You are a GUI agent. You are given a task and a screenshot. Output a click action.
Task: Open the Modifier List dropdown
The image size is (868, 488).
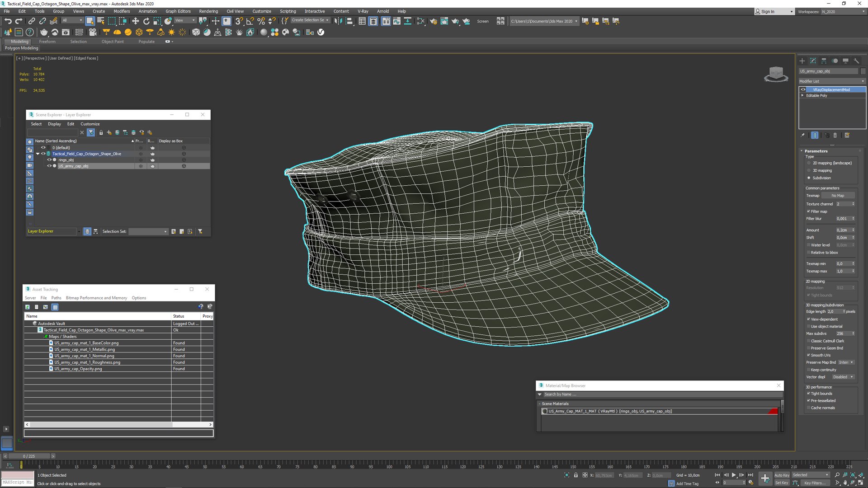coord(832,81)
